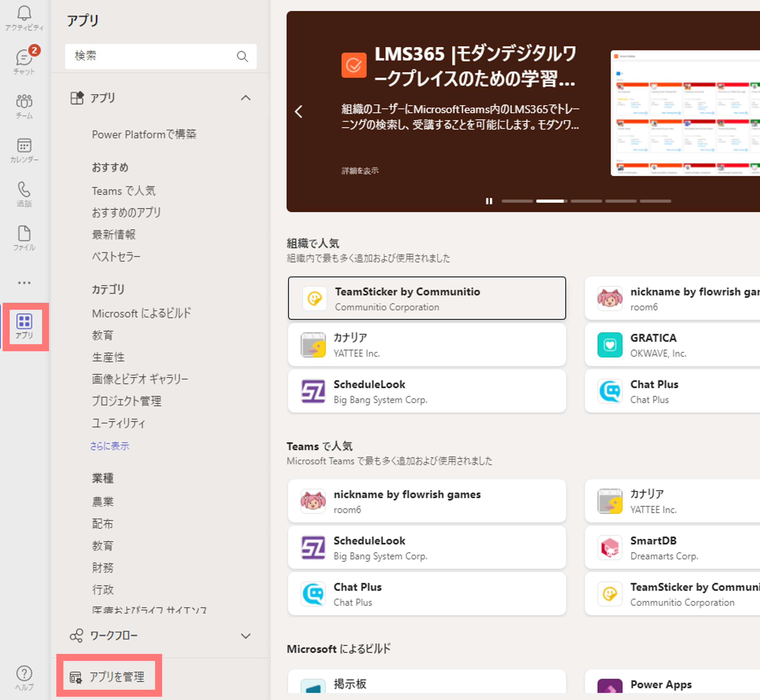This screenshot has height=700, width=760.
Task: Open TeamSticker by Communitio card in 組織で人気
Action: (x=427, y=298)
